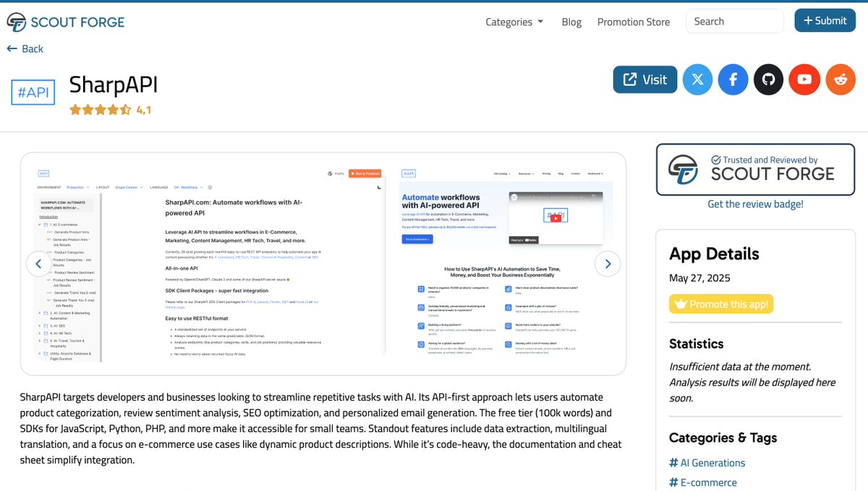This screenshot has width=868, height=491.
Task: Open the Postman documentation screenshot thumbnail
Action: point(210,263)
